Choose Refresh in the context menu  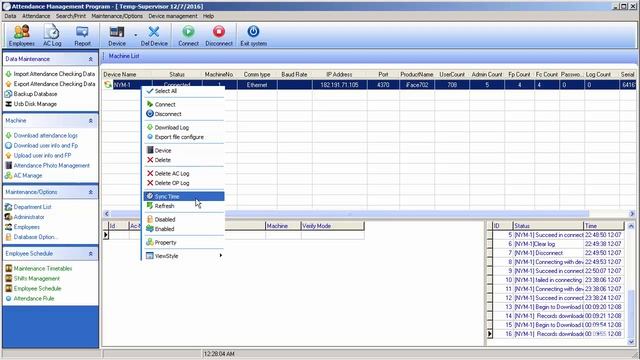tap(184, 206)
